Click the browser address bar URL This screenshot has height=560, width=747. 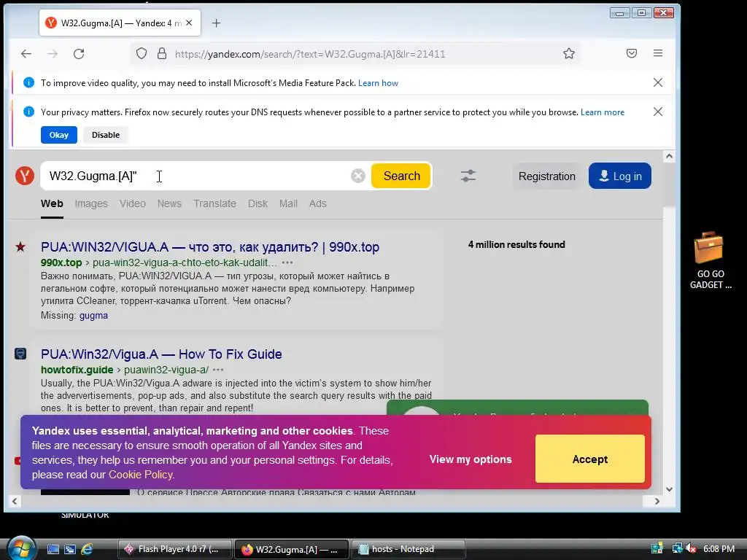[x=309, y=54]
